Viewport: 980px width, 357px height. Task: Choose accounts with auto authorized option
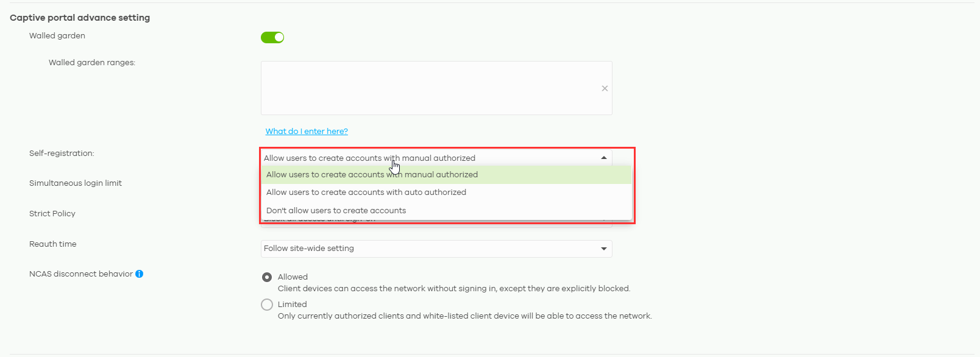click(366, 193)
